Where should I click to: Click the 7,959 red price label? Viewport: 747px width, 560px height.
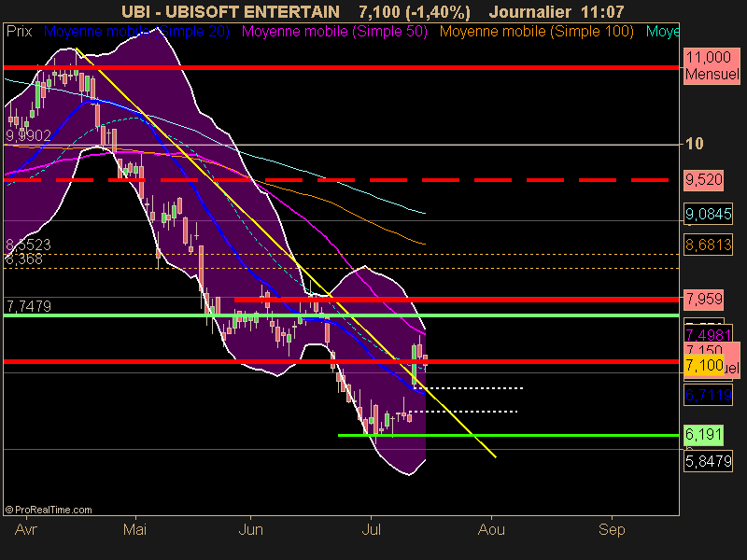(704, 300)
